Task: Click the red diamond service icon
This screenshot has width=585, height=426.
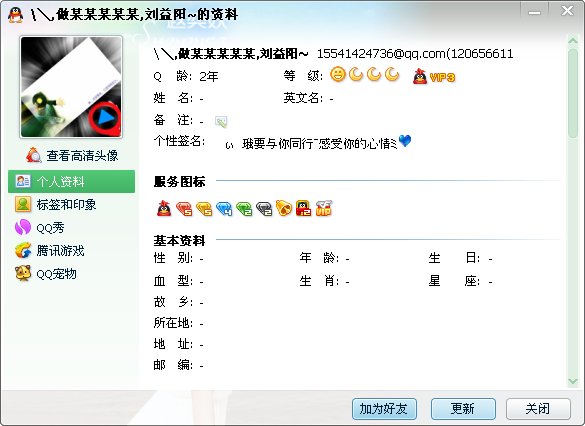Action: tap(184, 209)
